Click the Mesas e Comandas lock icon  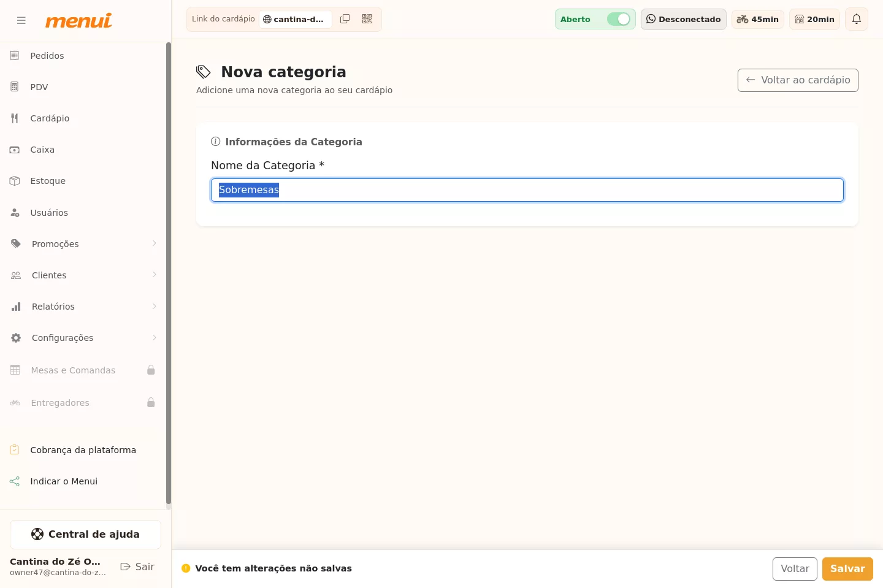[151, 370]
